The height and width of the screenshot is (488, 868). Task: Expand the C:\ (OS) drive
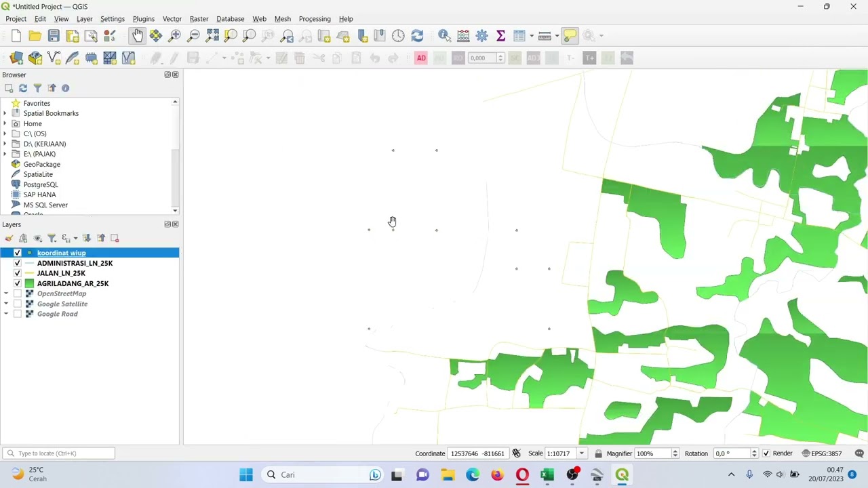click(5, 134)
